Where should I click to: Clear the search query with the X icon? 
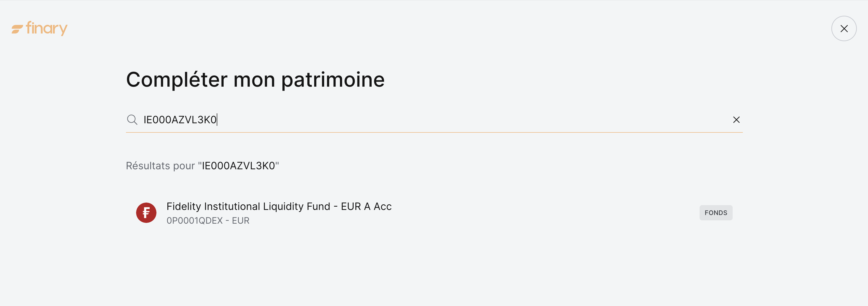[x=736, y=120]
